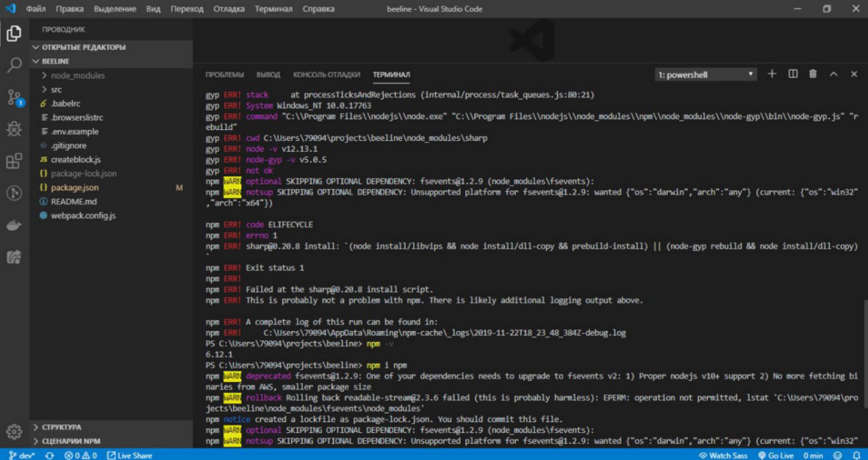Open the modified package.json file
This screenshot has width=868, height=460.
point(112,188)
